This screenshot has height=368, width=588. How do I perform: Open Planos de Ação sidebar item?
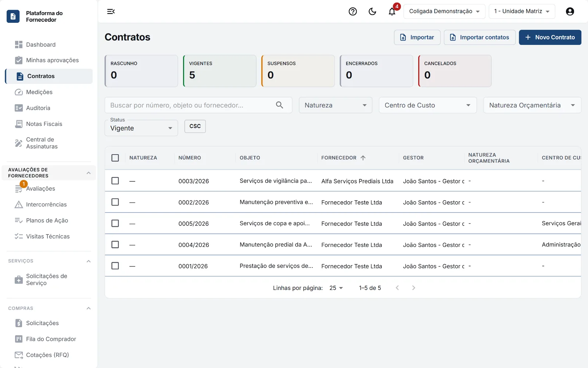point(49,220)
